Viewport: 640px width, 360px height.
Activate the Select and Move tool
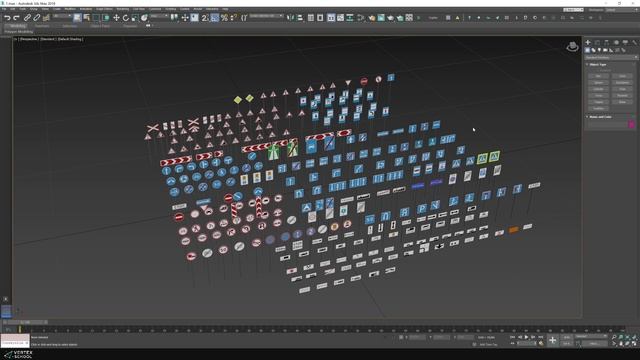(x=116, y=18)
